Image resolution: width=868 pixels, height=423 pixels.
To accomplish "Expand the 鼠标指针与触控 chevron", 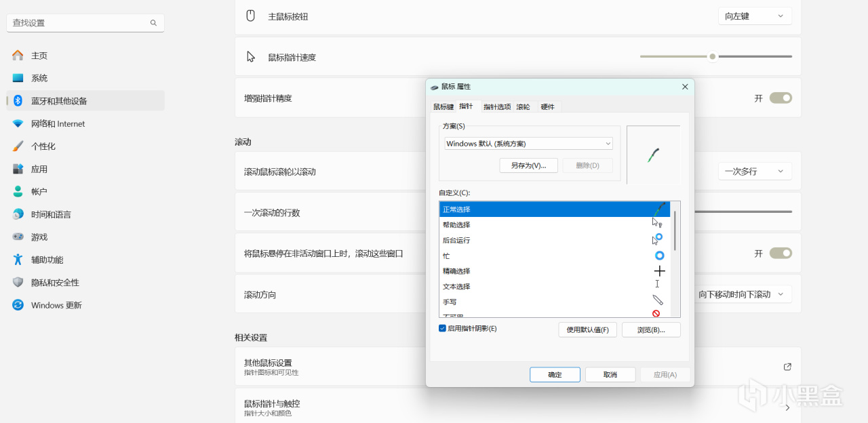I will [787, 408].
